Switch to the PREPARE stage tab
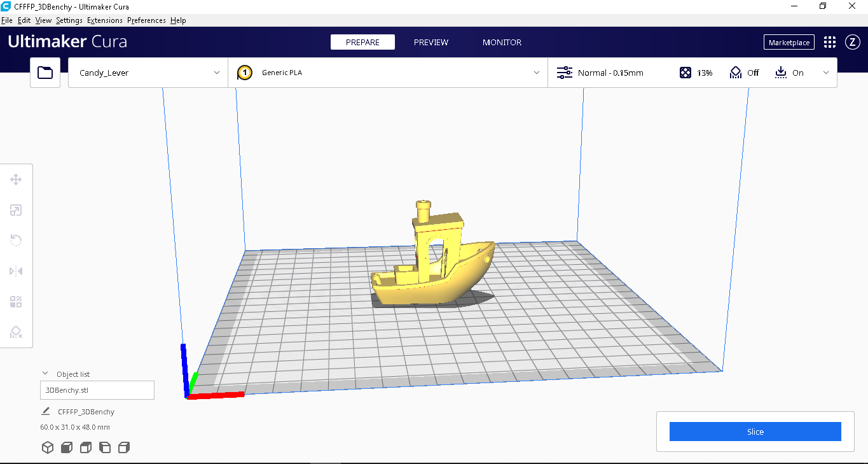This screenshot has width=868, height=464. (x=362, y=42)
